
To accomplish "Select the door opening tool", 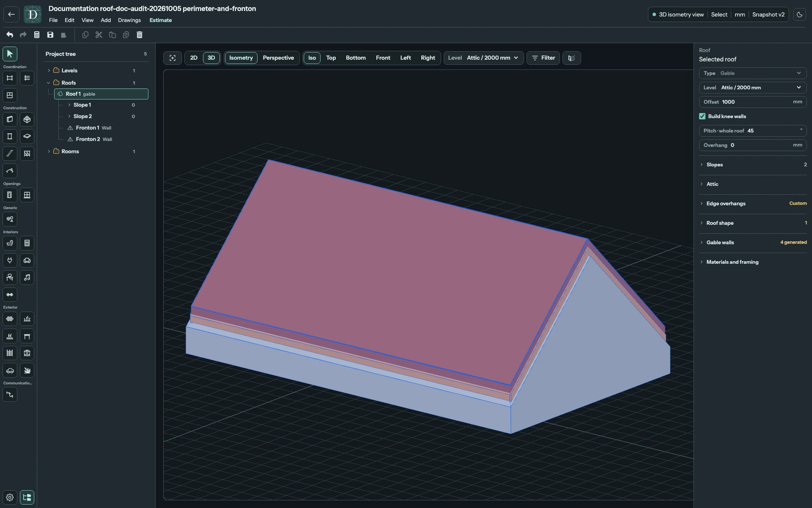I will coord(10,195).
